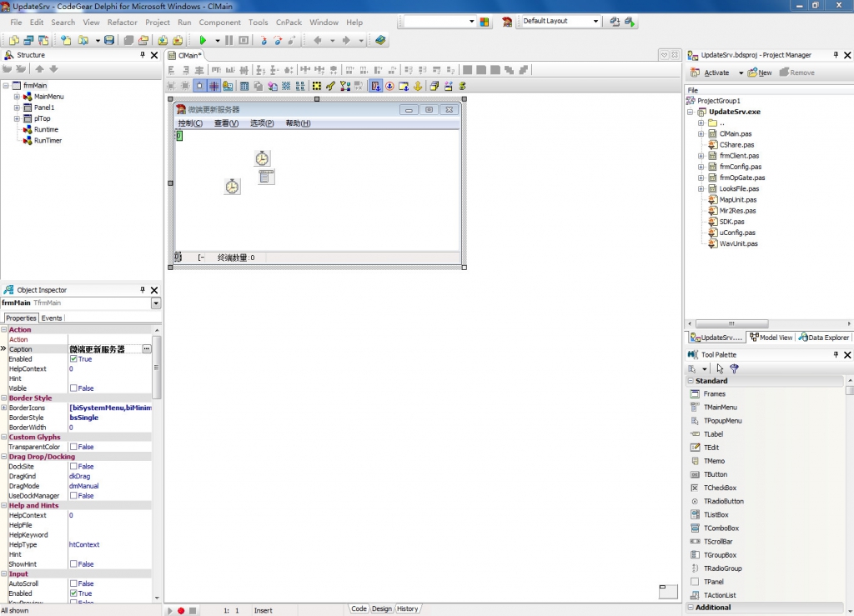Click the Help contents book icon
Viewport: 854px width, 616px height.
tap(380, 40)
